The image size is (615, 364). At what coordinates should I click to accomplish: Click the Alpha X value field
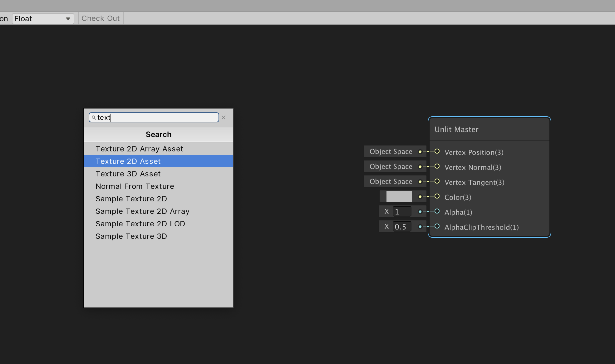click(401, 212)
